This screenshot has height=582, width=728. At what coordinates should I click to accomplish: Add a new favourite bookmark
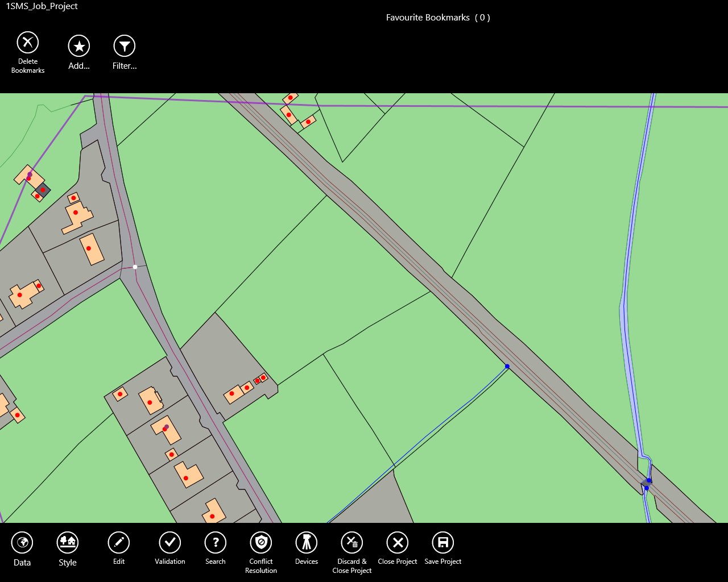point(79,46)
